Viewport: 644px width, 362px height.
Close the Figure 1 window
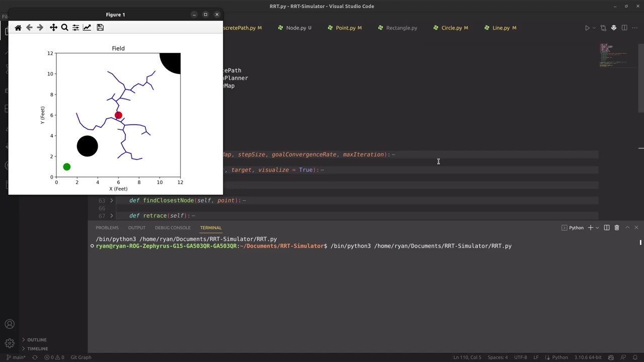pos(217,15)
